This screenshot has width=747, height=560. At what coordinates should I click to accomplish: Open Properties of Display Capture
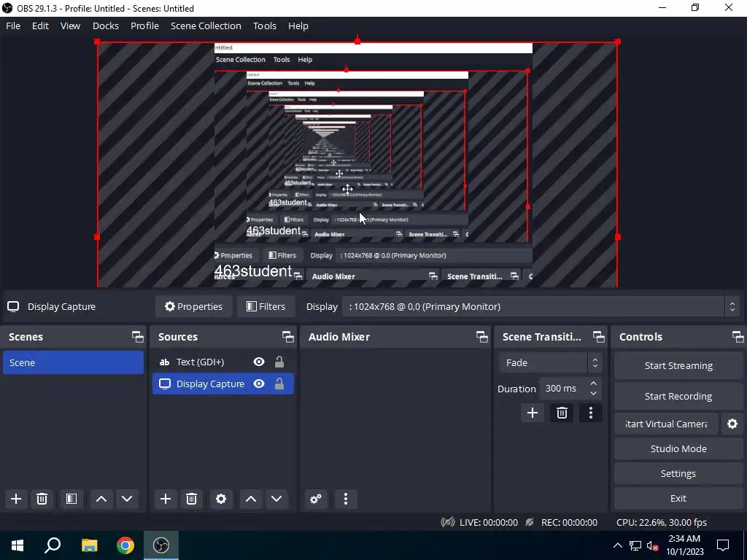[193, 307]
